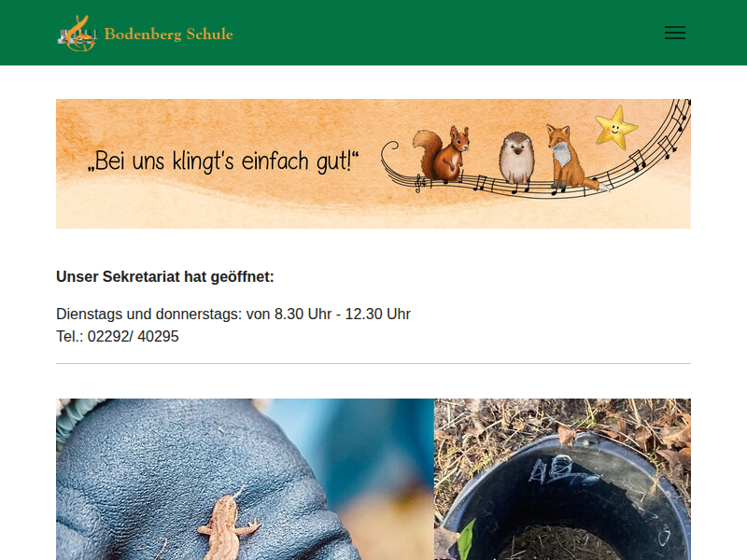Click the Bodenberg Schule site title
The width and height of the screenshot is (747, 560).
pos(169,35)
